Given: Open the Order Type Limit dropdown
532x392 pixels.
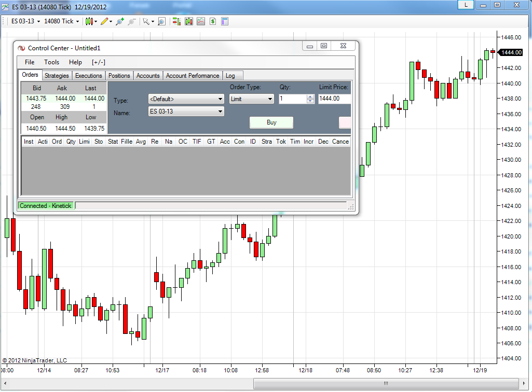Looking at the screenshot, I should pos(251,99).
